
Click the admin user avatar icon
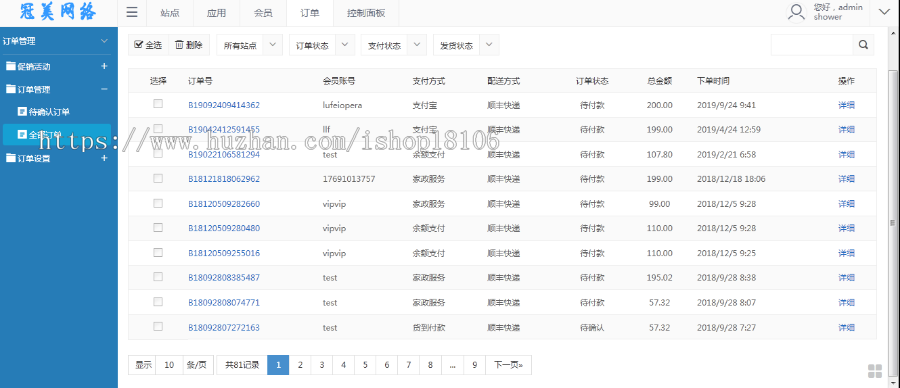click(796, 12)
